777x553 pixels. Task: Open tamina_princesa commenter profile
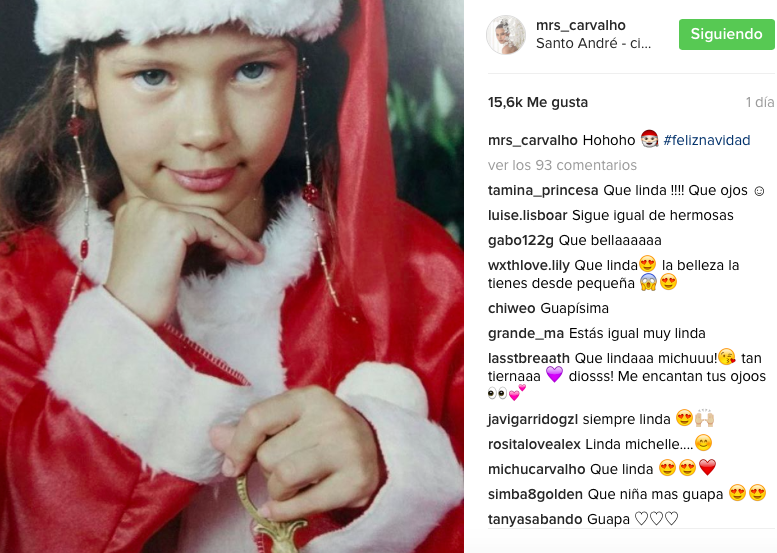(543, 191)
